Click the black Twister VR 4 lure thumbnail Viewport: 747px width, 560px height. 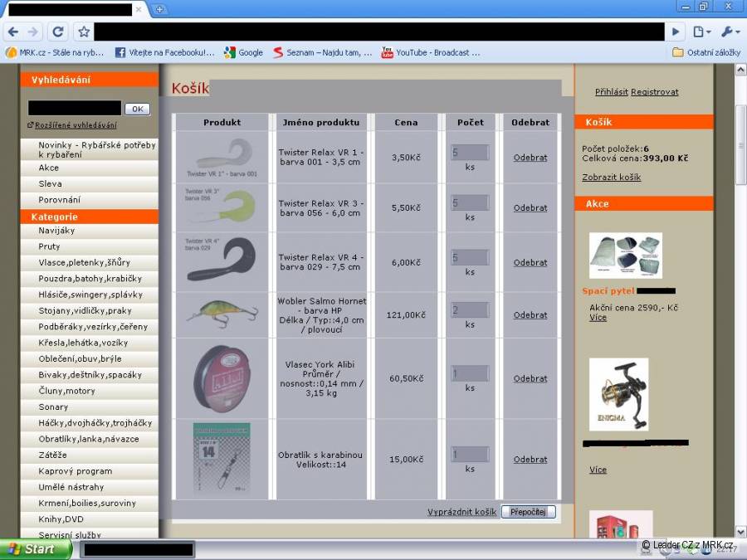(x=222, y=261)
